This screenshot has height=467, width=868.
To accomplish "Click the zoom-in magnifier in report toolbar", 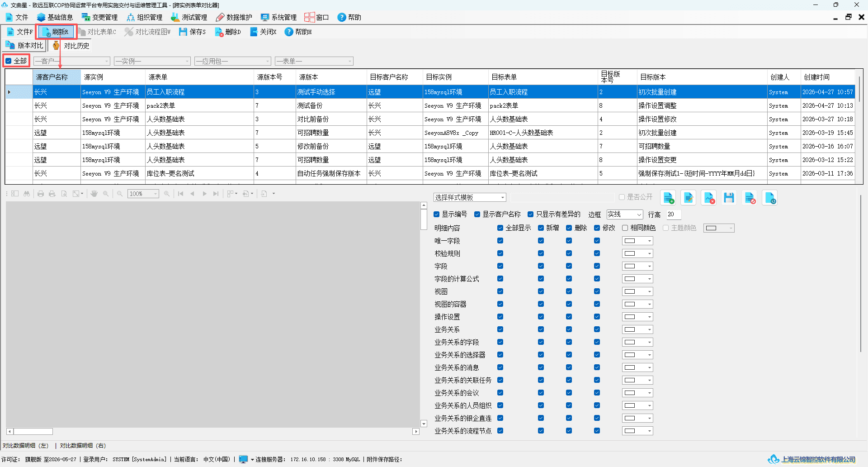I will tap(167, 194).
